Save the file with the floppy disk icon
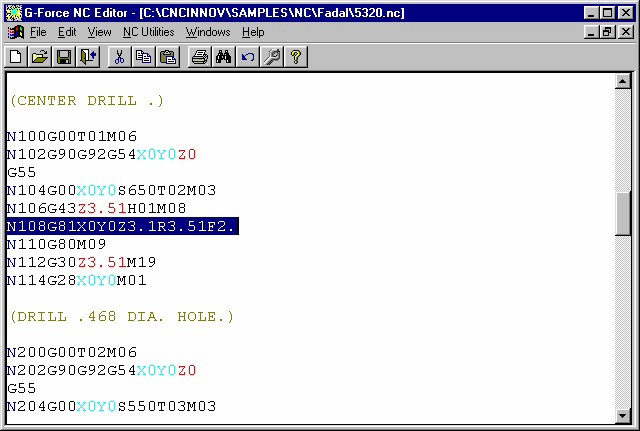The width and height of the screenshot is (640, 431). pos(64,57)
